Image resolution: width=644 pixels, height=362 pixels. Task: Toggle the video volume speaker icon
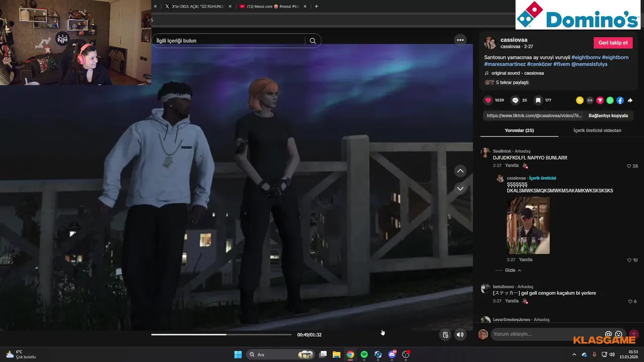[460, 335]
